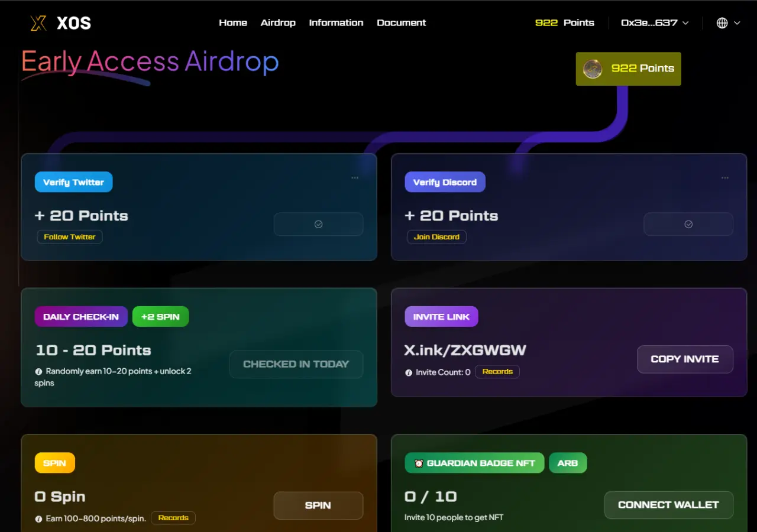Open the three-dot menu on Verify Twitter card
Image resolution: width=757 pixels, height=532 pixels.
355,178
